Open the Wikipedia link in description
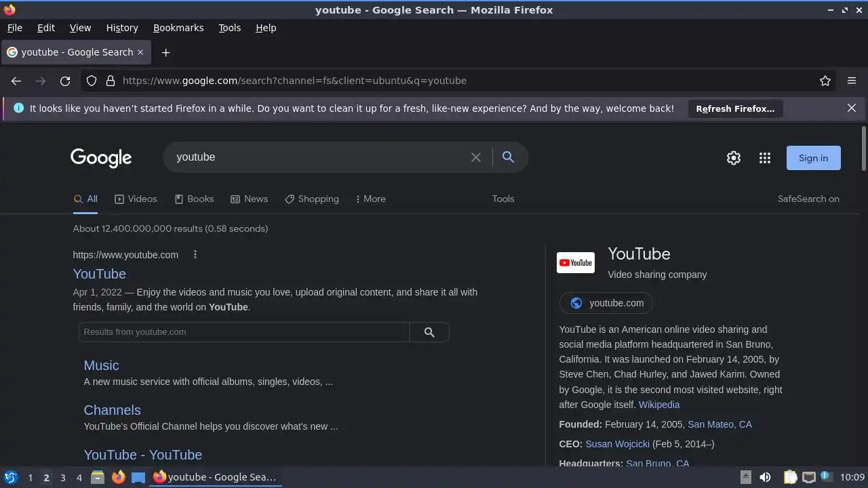 [659, 405]
